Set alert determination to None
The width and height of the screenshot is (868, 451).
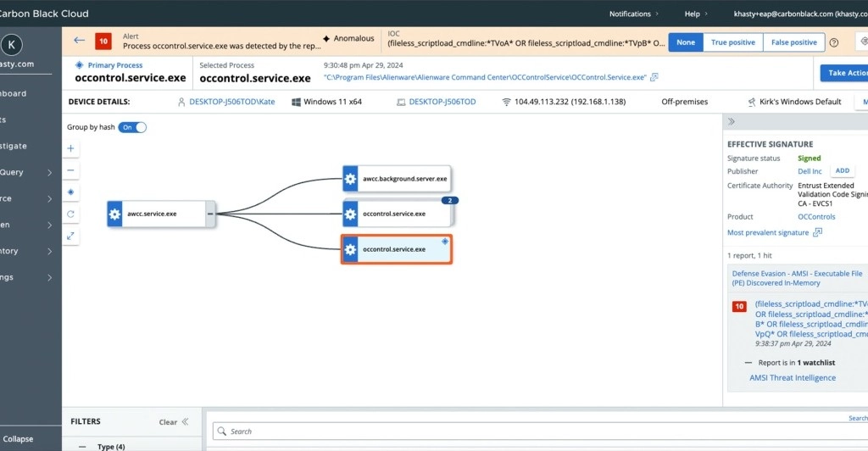coord(686,42)
